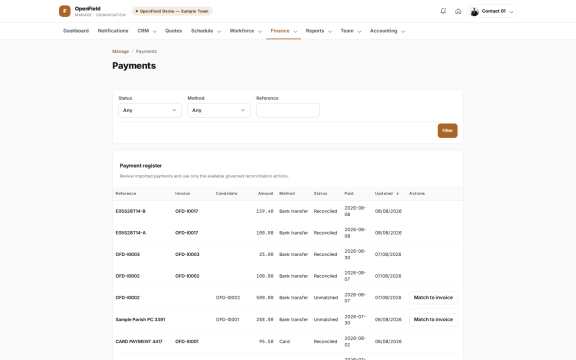Select the Finance nav item
Viewport: 576px width, 360px height.
(x=280, y=31)
